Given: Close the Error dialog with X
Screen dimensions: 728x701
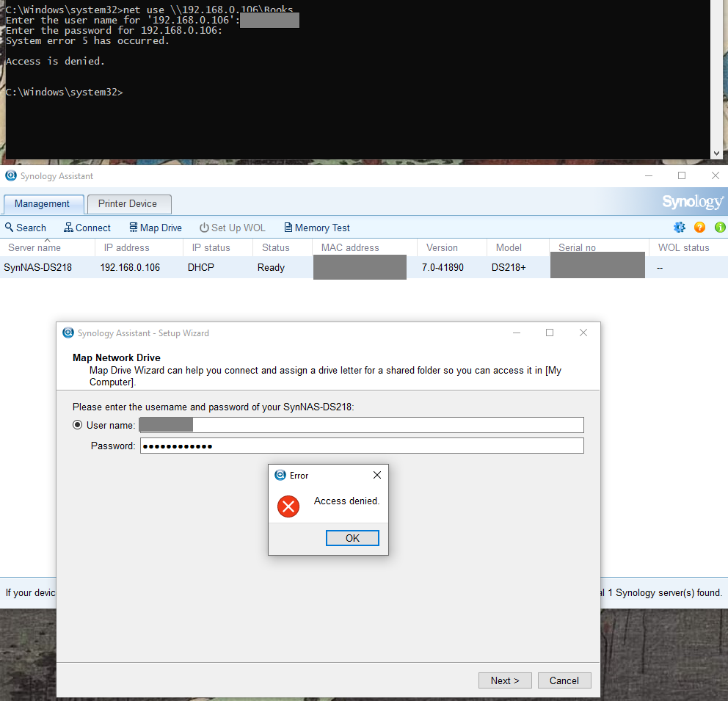Looking at the screenshot, I should [x=377, y=475].
